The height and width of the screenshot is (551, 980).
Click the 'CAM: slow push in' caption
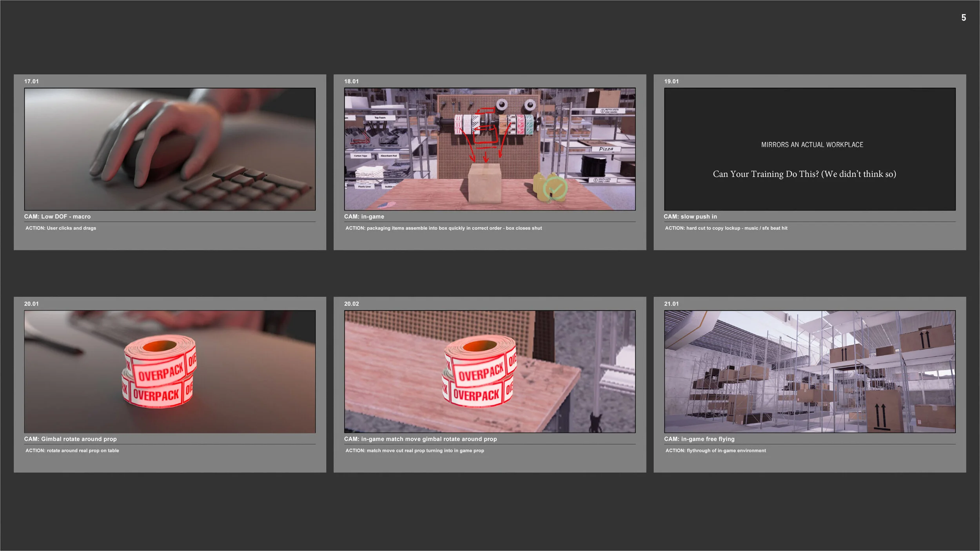pos(690,216)
